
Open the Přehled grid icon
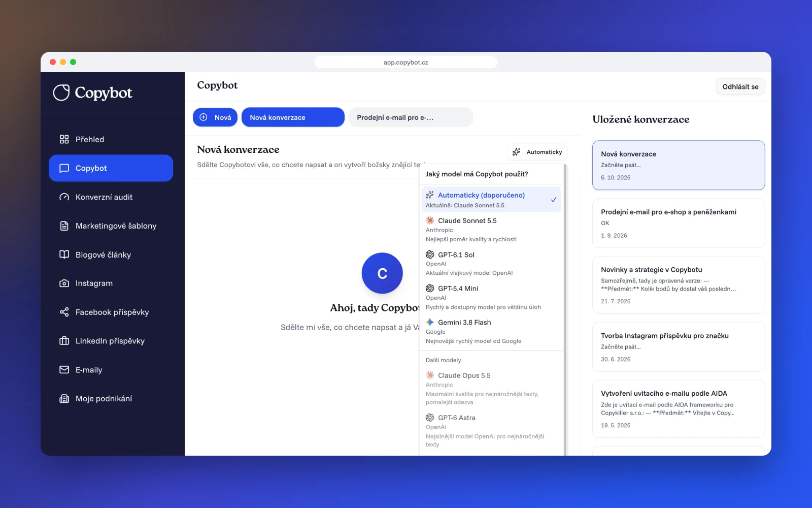pos(64,139)
